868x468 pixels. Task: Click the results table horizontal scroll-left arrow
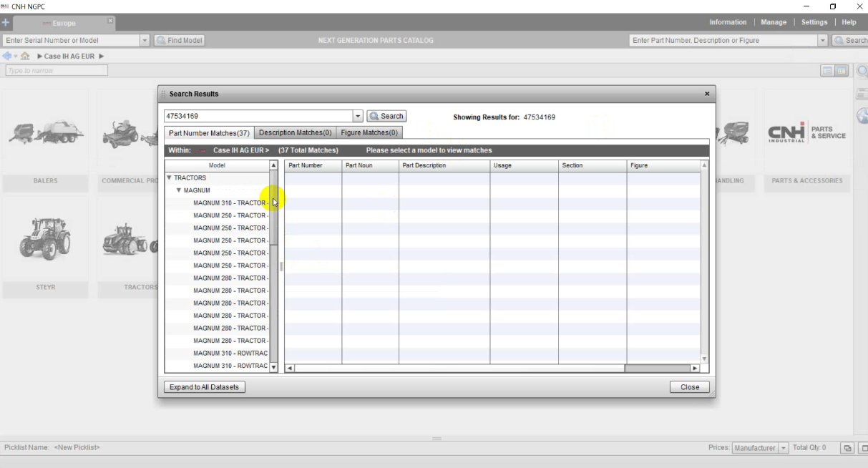click(290, 369)
